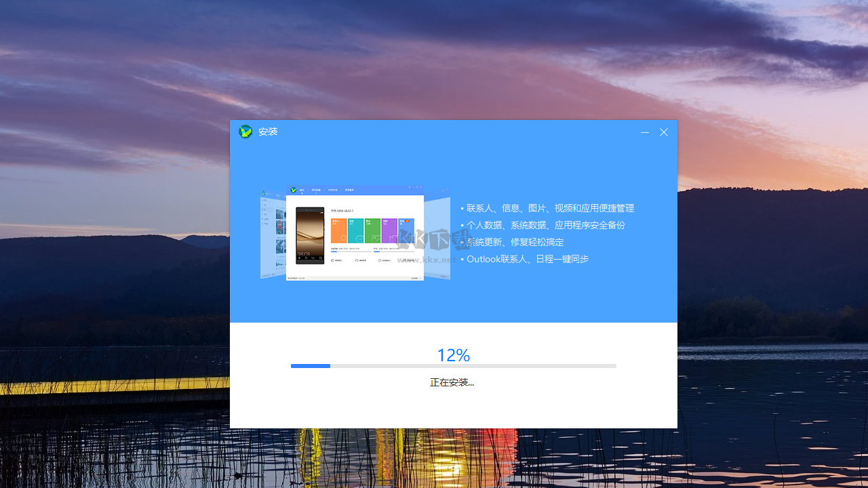Click the blue installation progress bar
868x488 pixels.
click(311, 366)
